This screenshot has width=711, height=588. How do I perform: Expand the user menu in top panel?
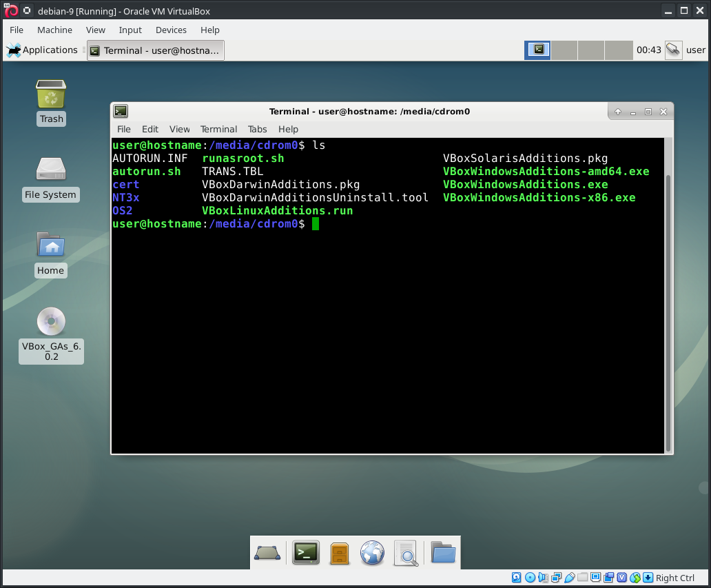pyautogui.click(x=695, y=50)
